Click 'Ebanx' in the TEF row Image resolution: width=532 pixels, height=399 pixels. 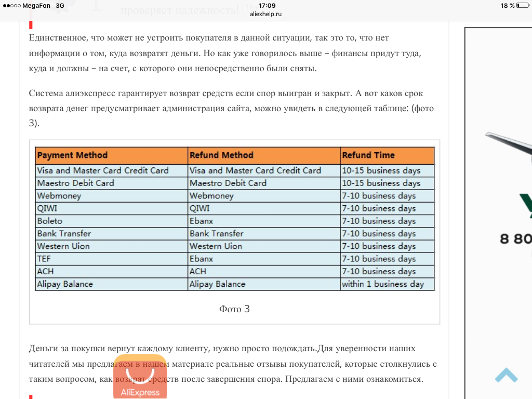pos(264,259)
